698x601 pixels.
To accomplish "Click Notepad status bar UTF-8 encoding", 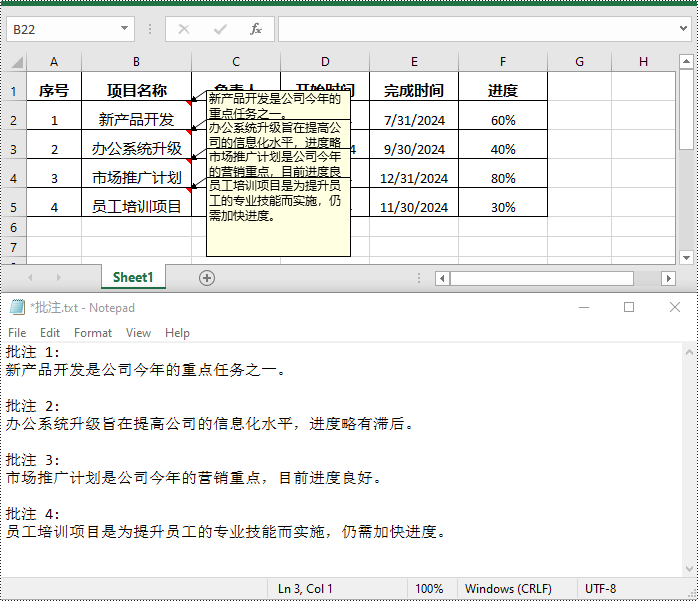I will coord(601,589).
